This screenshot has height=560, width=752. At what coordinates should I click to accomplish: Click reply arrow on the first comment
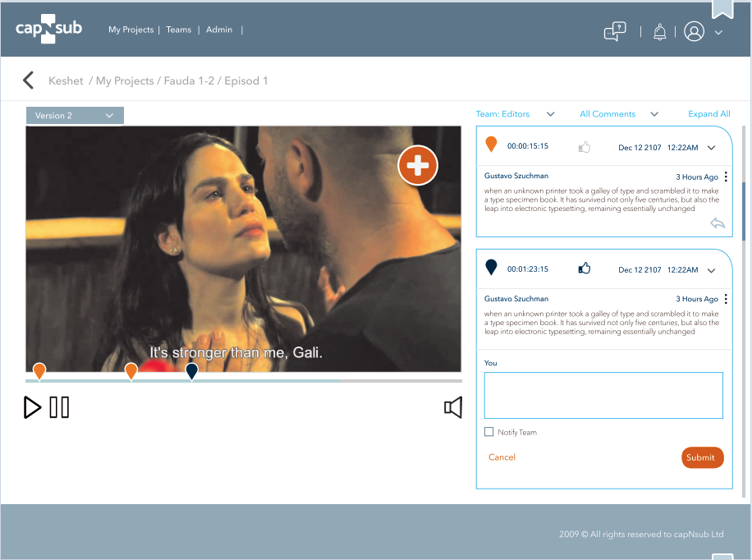pyautogui.click(x=717, y=223)
